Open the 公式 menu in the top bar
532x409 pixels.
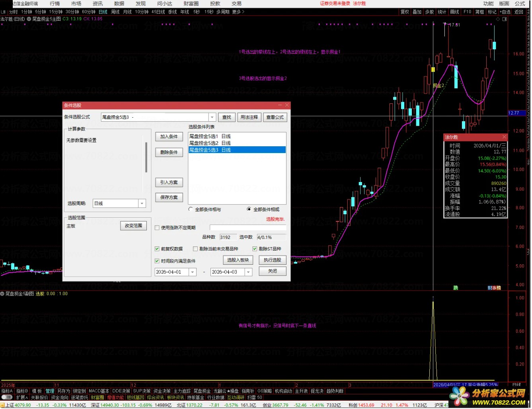520,4
